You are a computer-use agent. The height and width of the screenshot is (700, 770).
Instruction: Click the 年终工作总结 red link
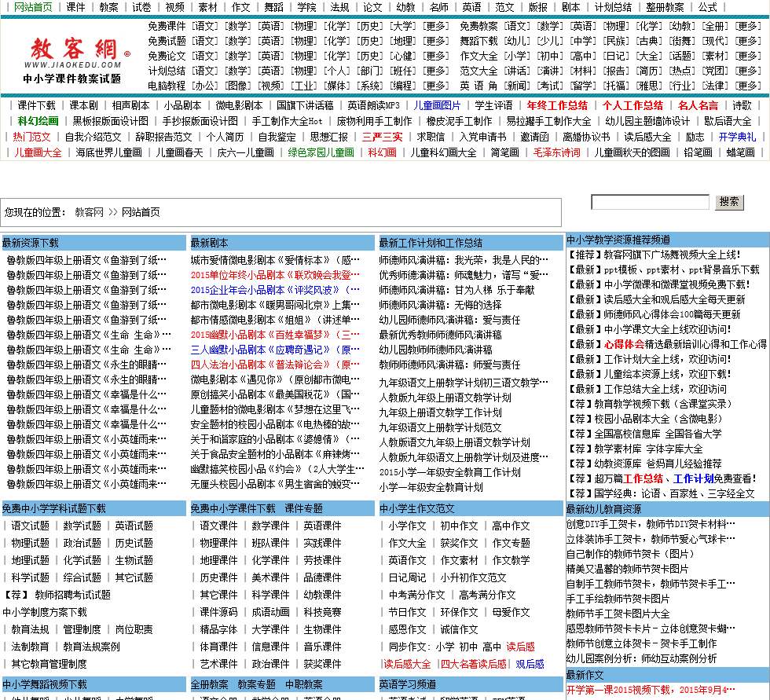pyautogui.click(x=557, y=105)
